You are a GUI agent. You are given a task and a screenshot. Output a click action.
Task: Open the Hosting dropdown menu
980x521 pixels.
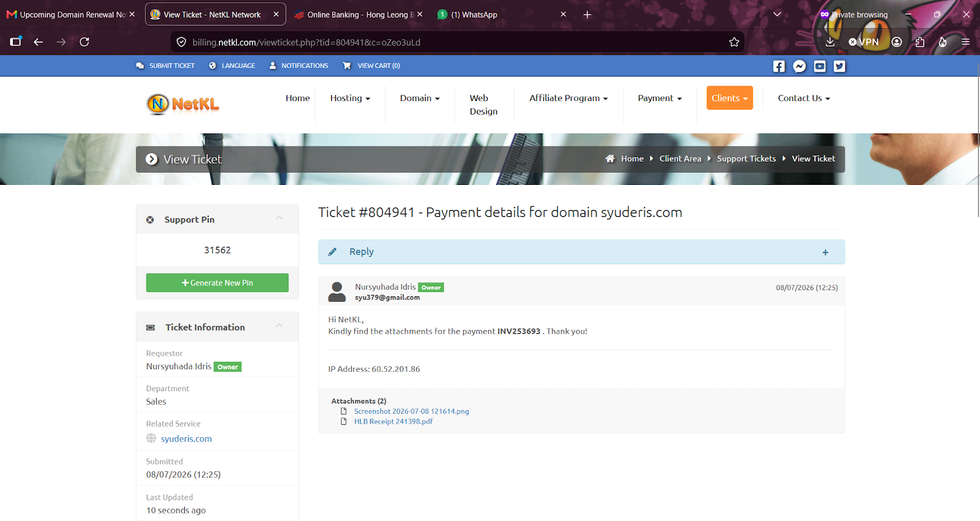(x=350, y=98)
